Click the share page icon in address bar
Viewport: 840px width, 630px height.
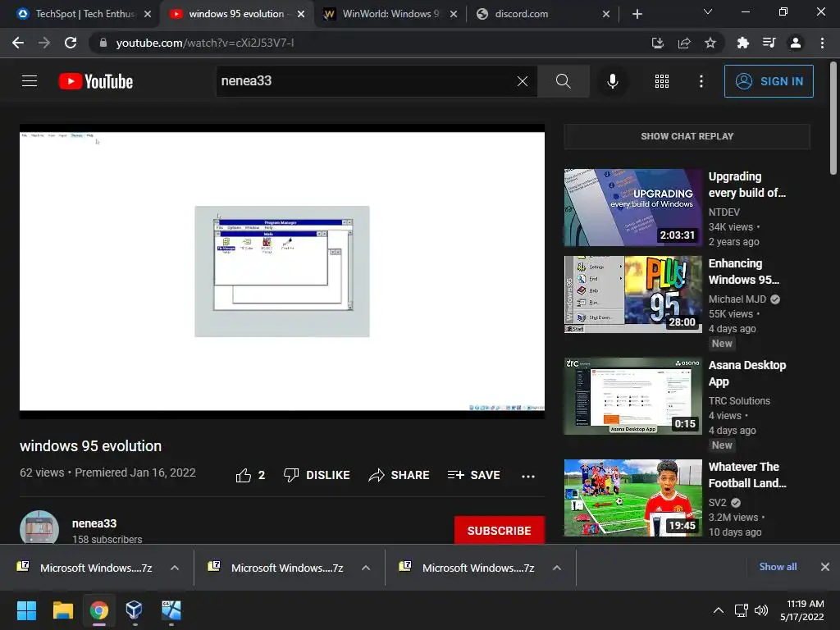click(684, 43)
